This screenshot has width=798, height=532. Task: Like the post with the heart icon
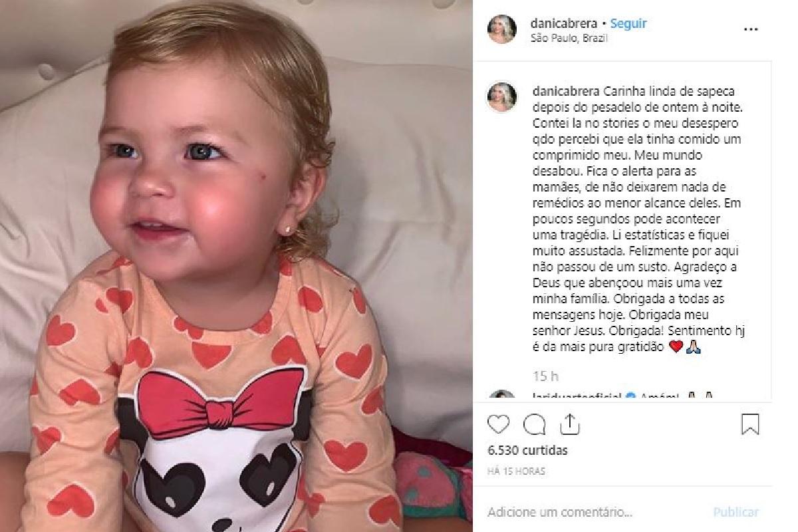[498, 424]
